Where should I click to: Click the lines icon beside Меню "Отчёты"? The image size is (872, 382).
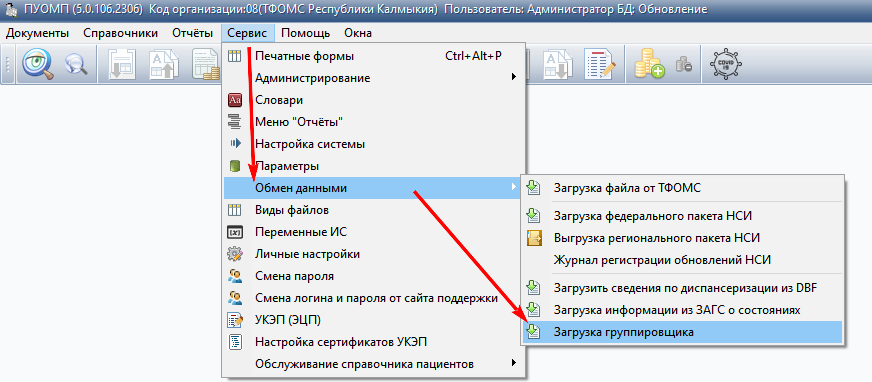(235, 122)
